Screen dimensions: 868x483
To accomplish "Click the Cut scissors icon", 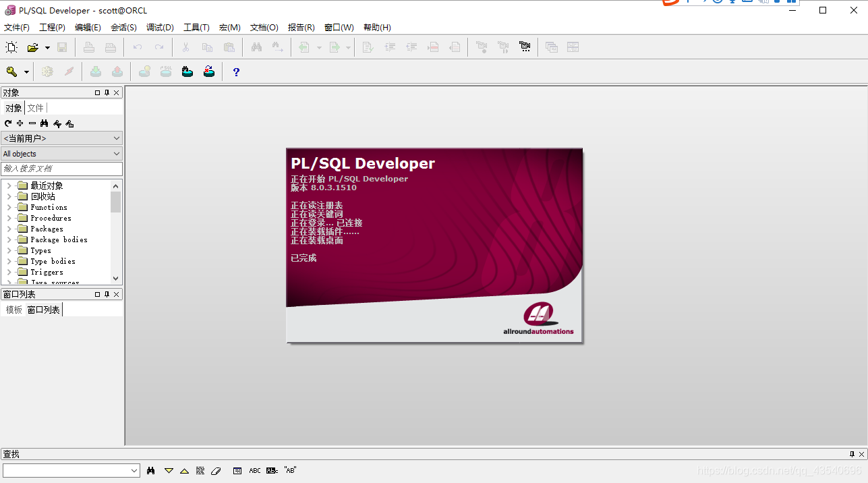I will [x=185, y=47].
